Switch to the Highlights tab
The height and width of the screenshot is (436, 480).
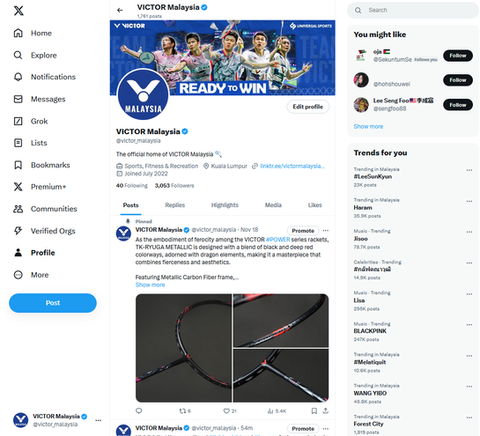click(x=225, y=205)
